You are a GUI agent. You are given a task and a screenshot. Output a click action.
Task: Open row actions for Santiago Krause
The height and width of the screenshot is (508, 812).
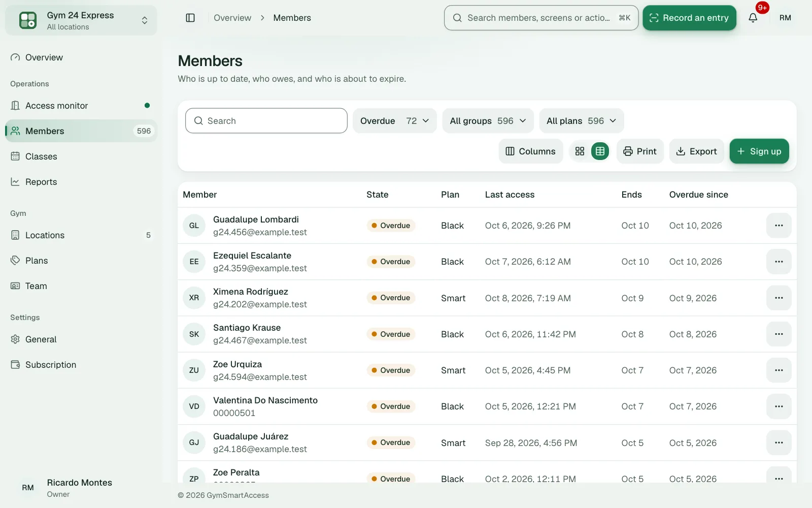coord(779,334)
